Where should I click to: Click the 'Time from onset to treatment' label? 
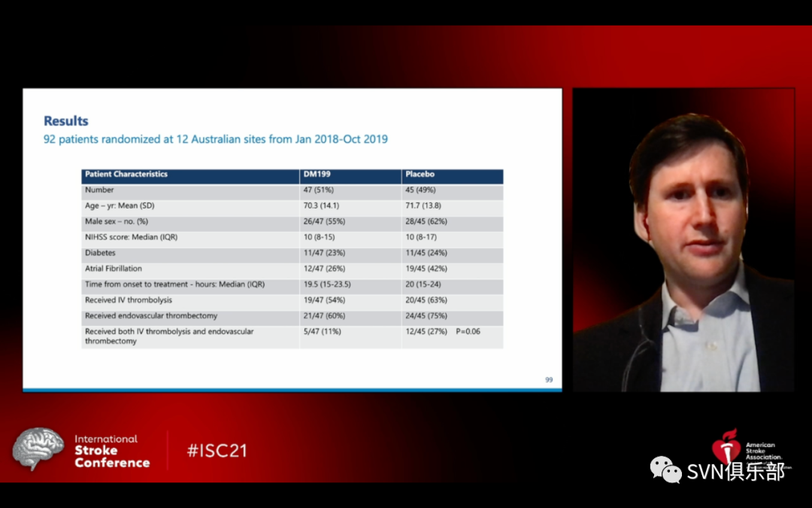pos(174,284)
